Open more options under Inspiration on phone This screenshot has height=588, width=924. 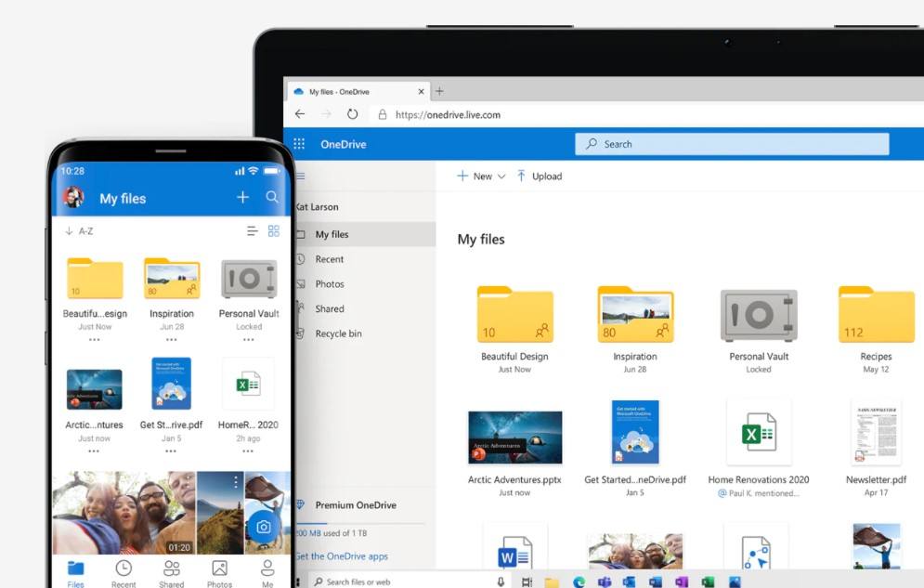tap(172, 340)
